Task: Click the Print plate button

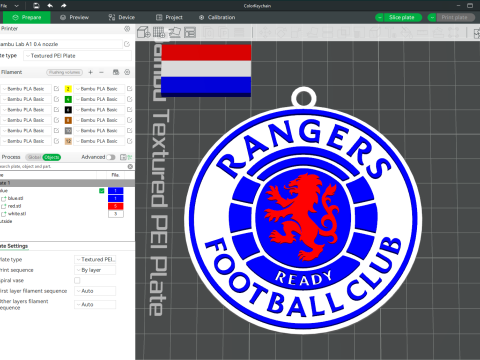Action: [x=455, y=17]
